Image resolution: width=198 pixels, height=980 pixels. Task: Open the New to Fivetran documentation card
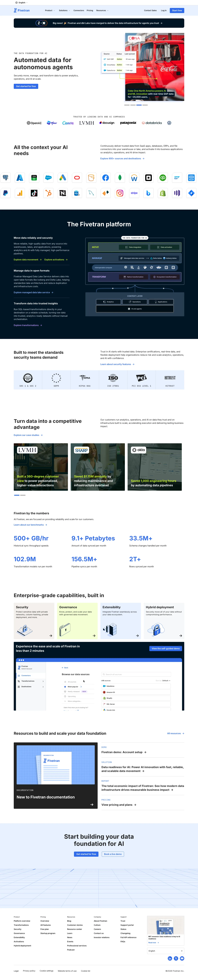[x=56, y=776]
